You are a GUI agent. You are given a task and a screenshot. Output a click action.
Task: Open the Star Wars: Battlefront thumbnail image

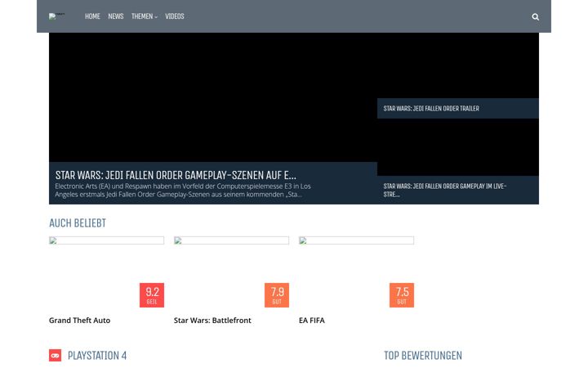pos(231,240)
